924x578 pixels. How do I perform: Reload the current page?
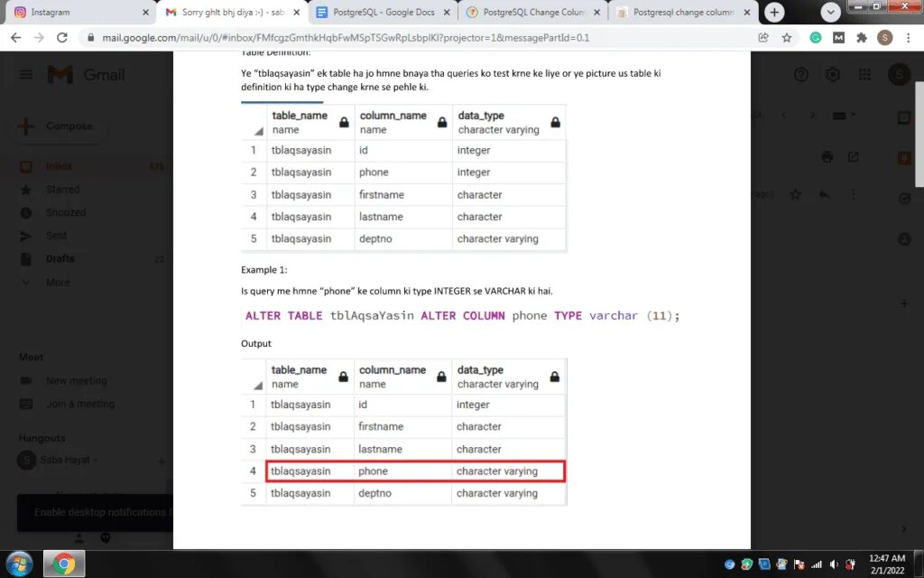click(x=62, y=38)
